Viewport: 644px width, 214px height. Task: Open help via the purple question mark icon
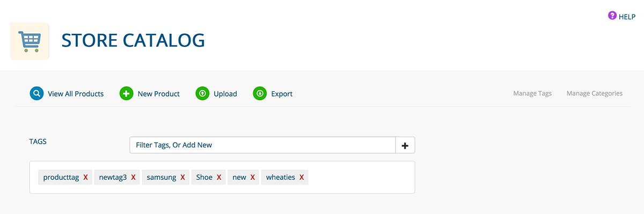pyautogui.click(x=612, y=16)
